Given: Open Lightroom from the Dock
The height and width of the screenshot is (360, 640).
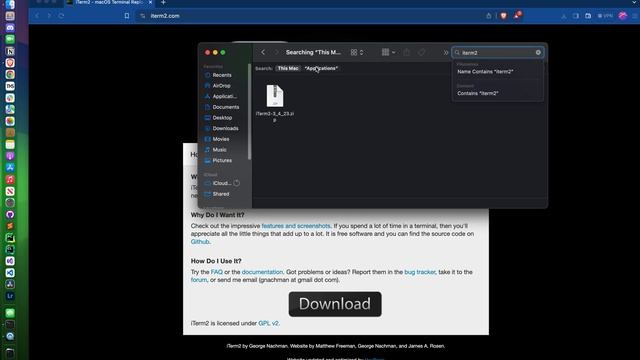Looking at the screenshot, I should 10,296.
